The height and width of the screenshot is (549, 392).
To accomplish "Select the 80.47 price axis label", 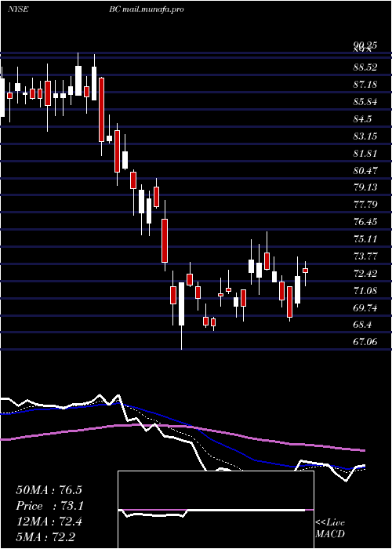I will click(365, 170).
